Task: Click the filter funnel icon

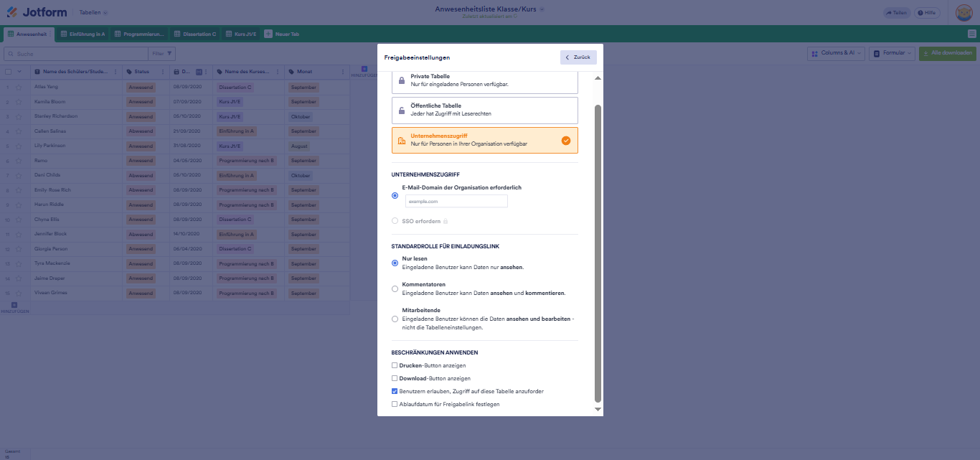Action: tap(170, 53)
